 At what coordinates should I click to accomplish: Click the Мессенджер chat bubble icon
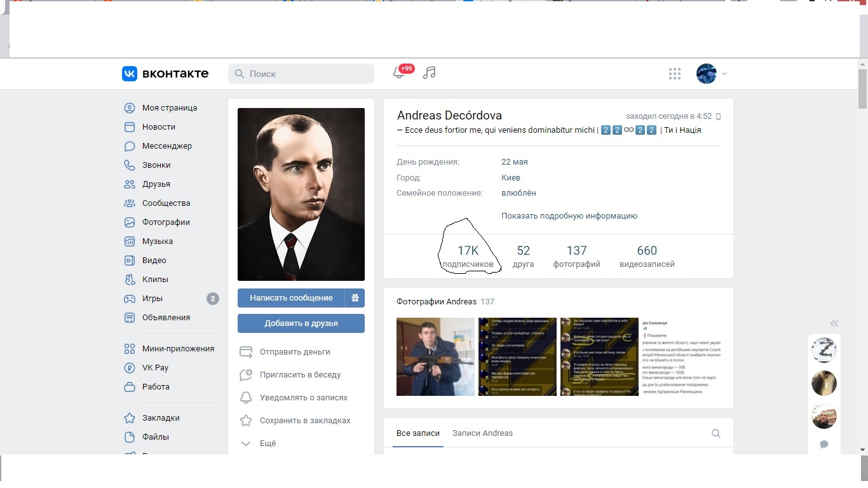coord(130,146)
